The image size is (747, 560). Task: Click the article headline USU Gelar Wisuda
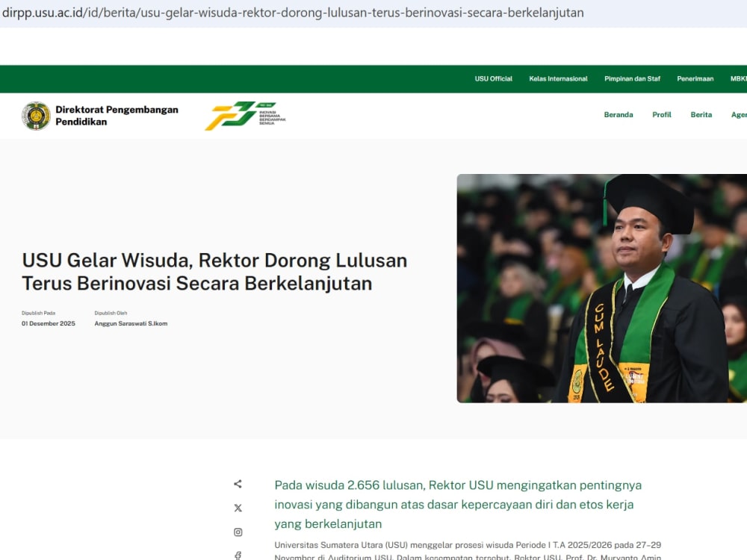[x=214, y=272]
